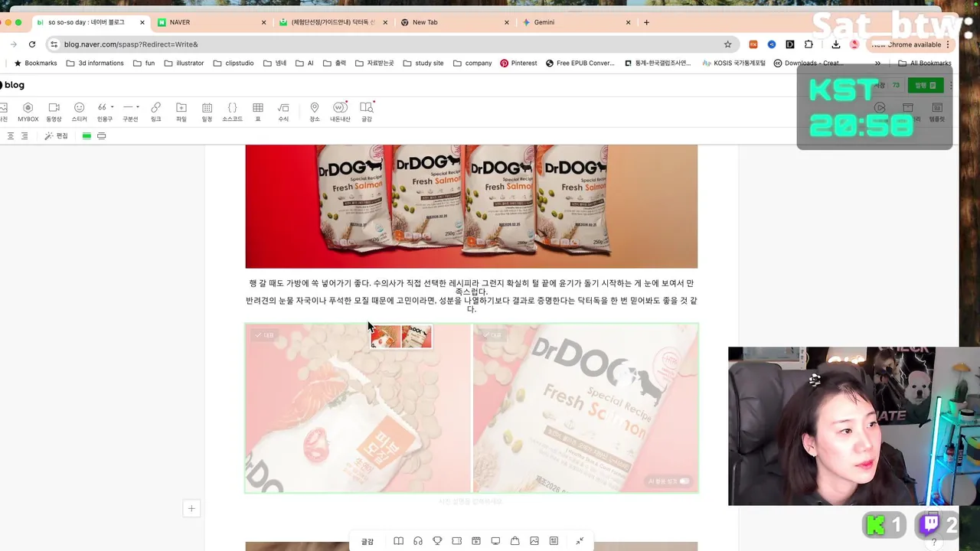This screenshot has height=551, width=980.
Task: Open the movie clip category in 글감 bar
Action: pos(476,541)
